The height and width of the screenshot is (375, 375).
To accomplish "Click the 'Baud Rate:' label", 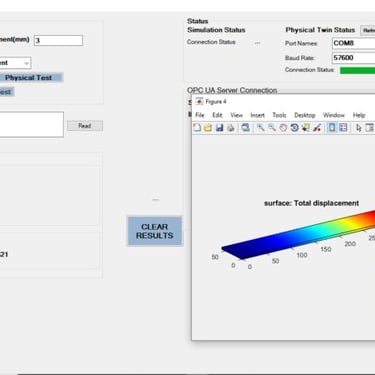I will [x=300, y=58].
